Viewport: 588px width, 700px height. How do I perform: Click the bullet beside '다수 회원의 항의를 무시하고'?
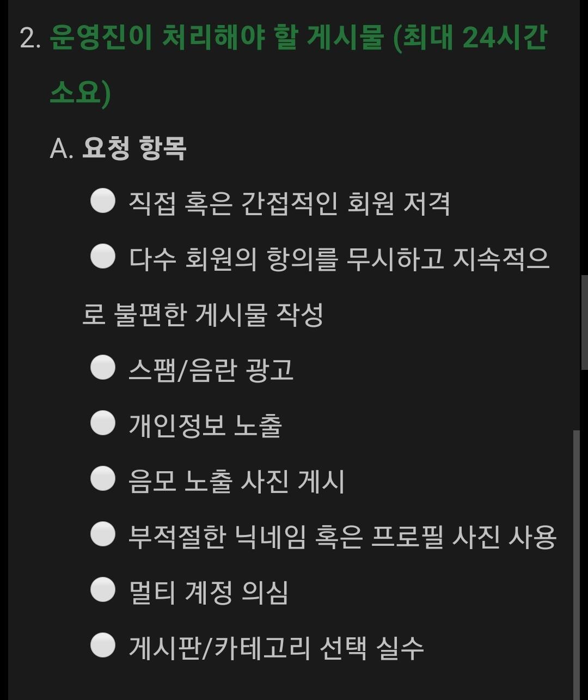coord(102,257)
